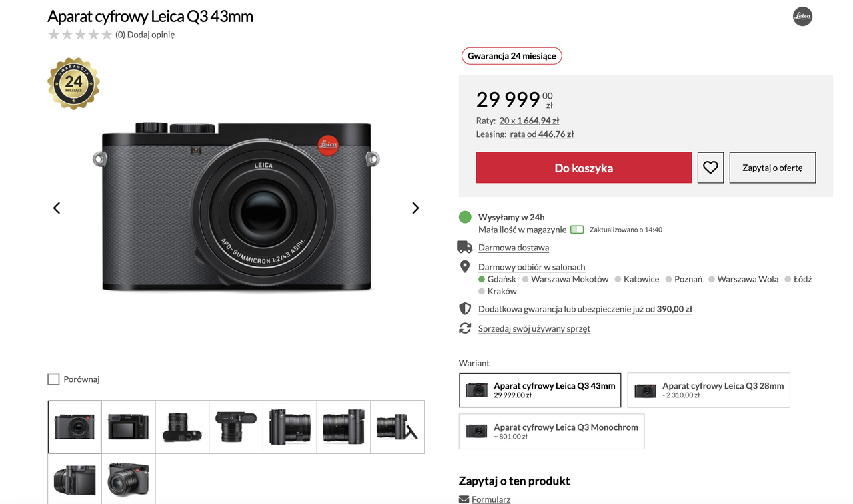Select the camera rear-view thumbnail

[x=128, y=427]
